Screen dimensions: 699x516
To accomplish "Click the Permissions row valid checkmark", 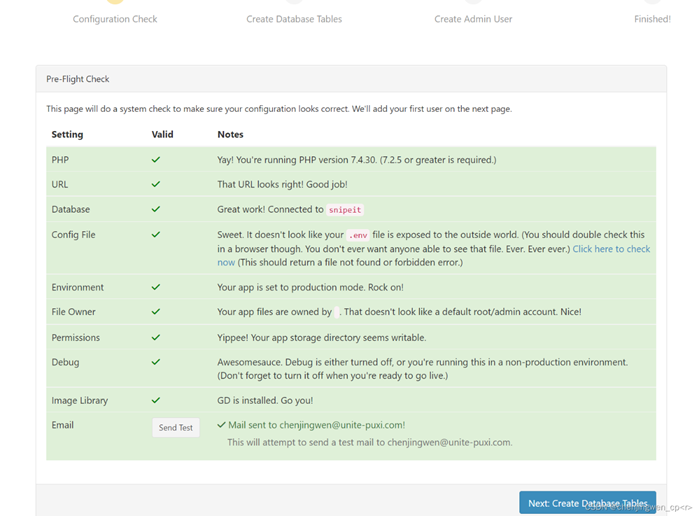I will point(156,338).
